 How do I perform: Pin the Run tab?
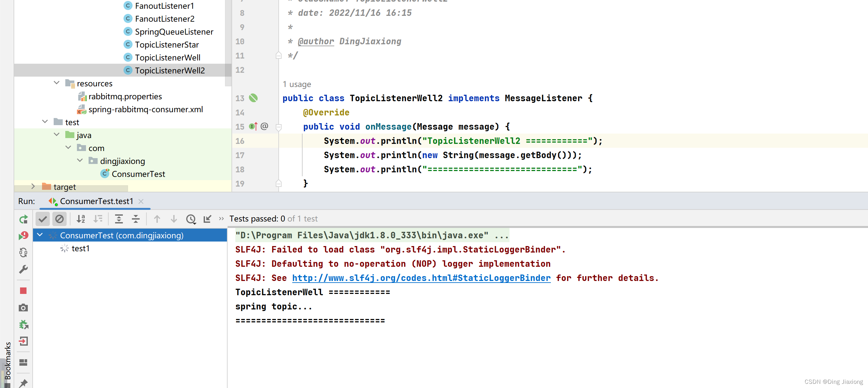pyautogui.click(x=23, y=383)
